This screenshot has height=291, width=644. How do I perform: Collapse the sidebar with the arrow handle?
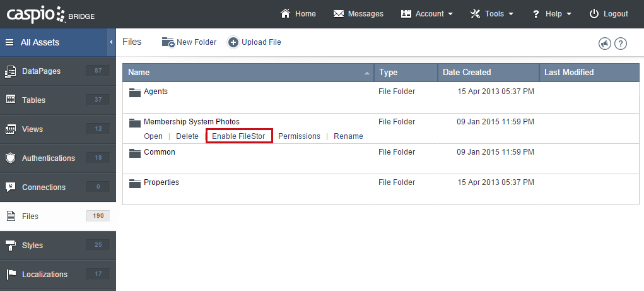point(111,42)
